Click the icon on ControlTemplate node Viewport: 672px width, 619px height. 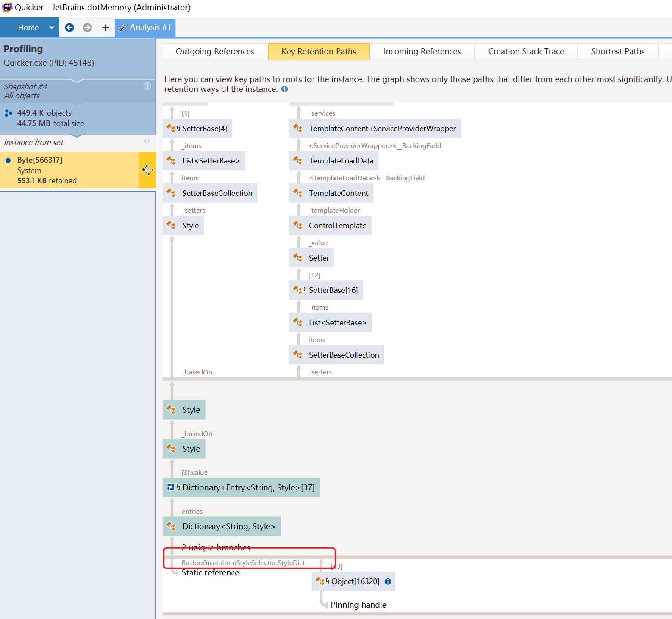pyautogui.click(x=298, y=226)
